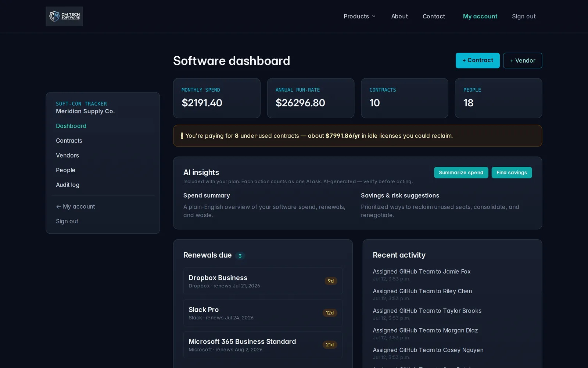The image size is (588, 368).
Task: Open the Microsoft 365 Business Standard renewal
Action: pyautogui.click(x=263, y=345)
